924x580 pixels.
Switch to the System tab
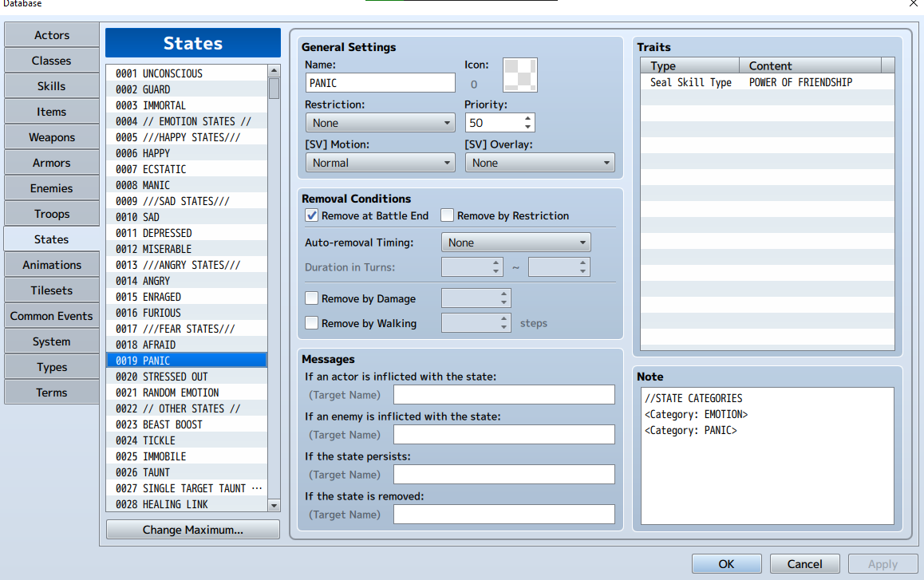point(52,342)
